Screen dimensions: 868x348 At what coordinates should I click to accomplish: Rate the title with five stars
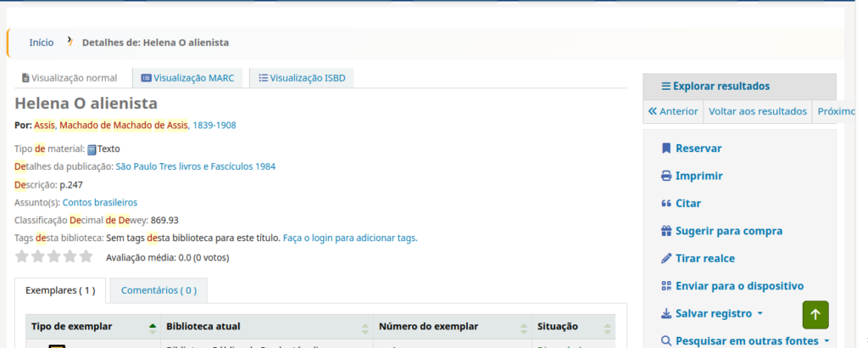(86, 256)
